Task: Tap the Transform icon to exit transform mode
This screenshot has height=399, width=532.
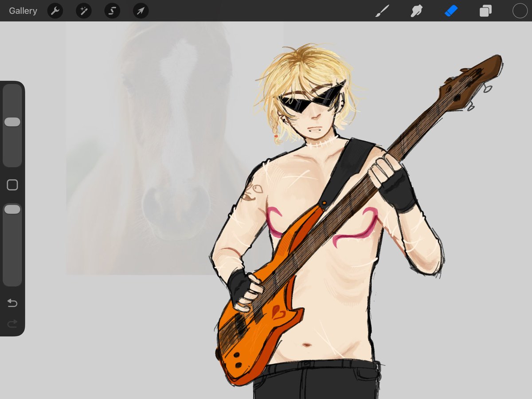Action: (x=140, y=11)
